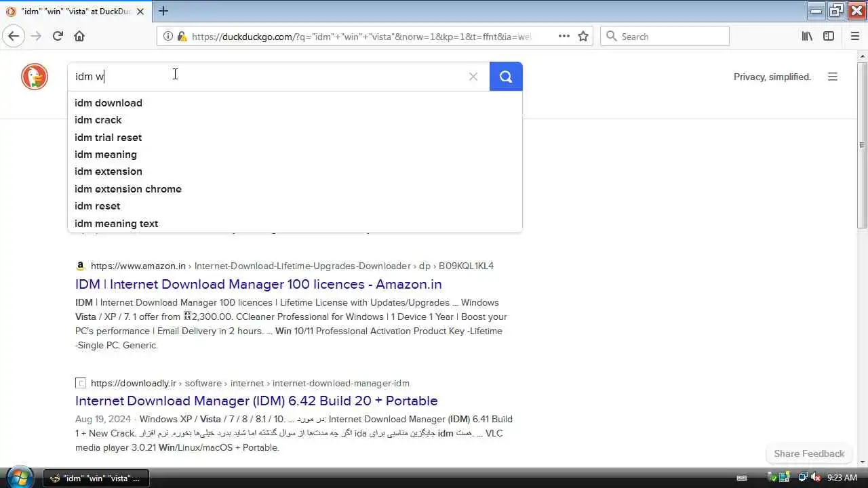Choose the "idm meaning" suggestion
The image size is (868, 488).
coord(295,155)
